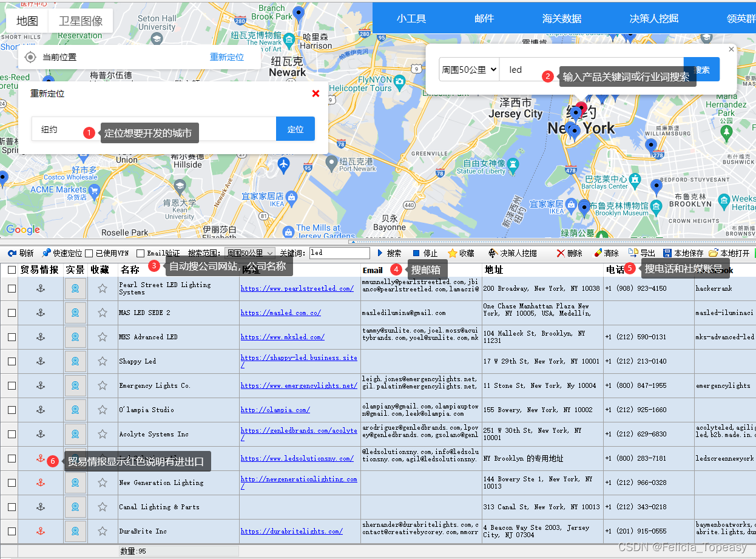Viewport: 756px width, 559px height.
Task: Click the Email column header
Action: [373, 270]
